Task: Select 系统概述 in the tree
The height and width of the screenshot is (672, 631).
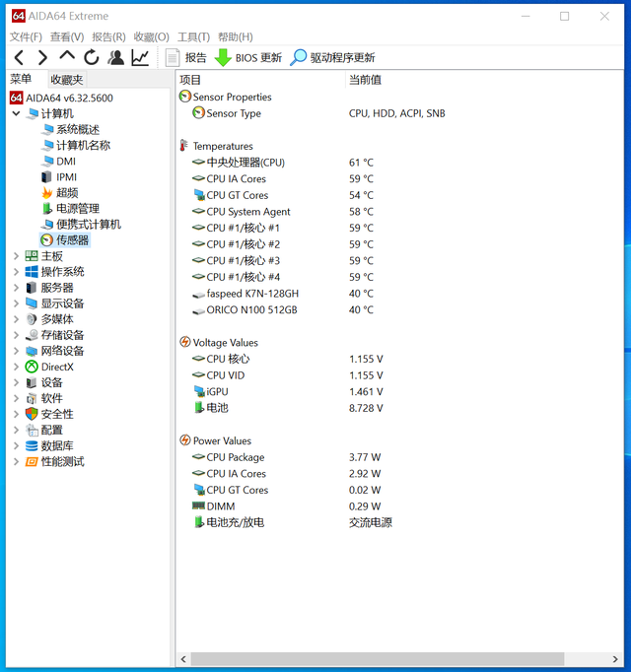Action: pyautogui.click(x=78, y=129)
